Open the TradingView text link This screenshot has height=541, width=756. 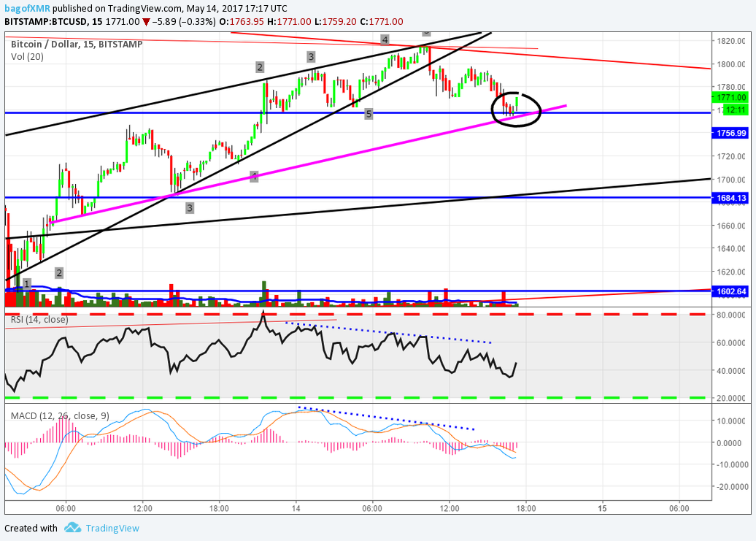coord(112,528)
